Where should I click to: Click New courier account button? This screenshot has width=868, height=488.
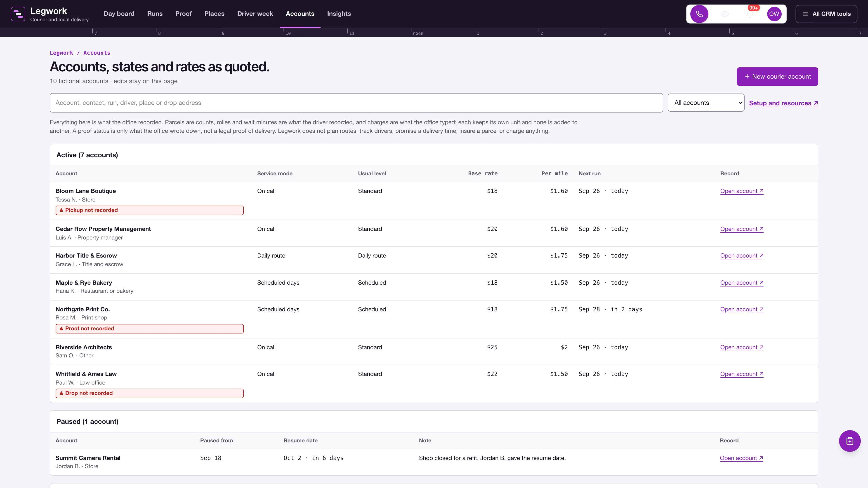point(777,76)
